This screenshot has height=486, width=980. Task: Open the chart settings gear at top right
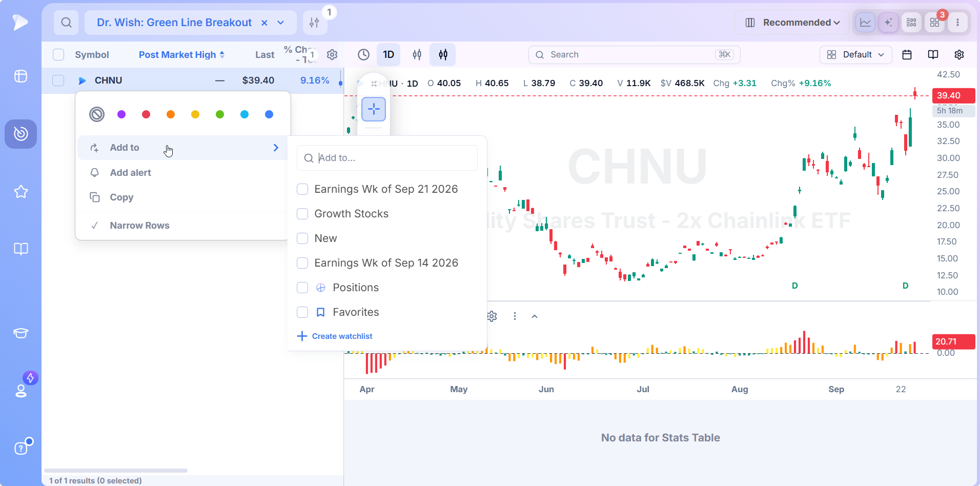[959, 55]
